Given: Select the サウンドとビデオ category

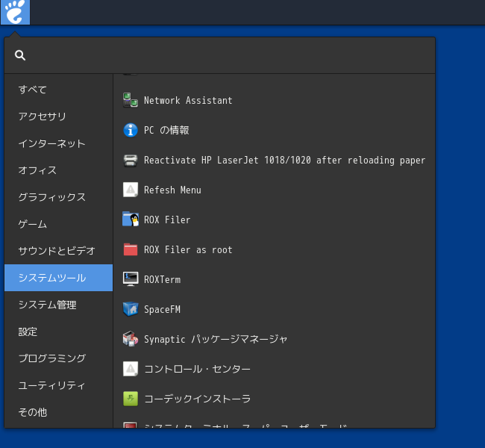Looking at the screenshot, I should pyautogui.click(x=58, y=251).
